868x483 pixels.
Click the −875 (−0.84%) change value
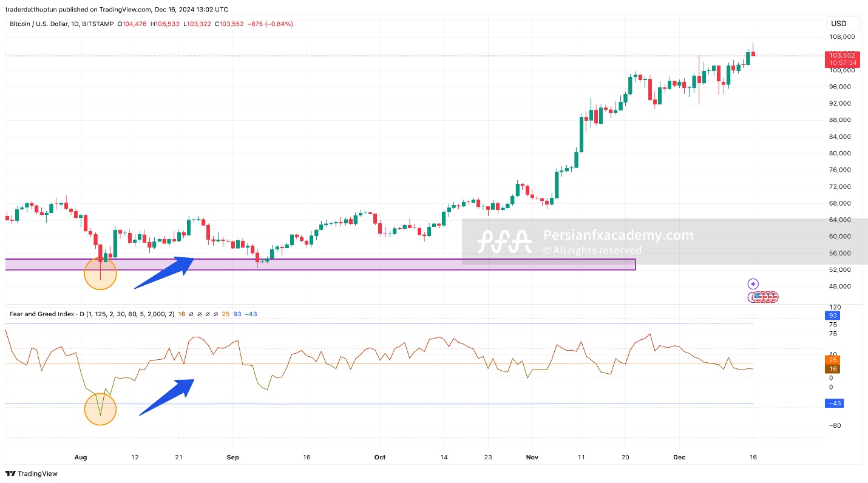tap(270, 24)
